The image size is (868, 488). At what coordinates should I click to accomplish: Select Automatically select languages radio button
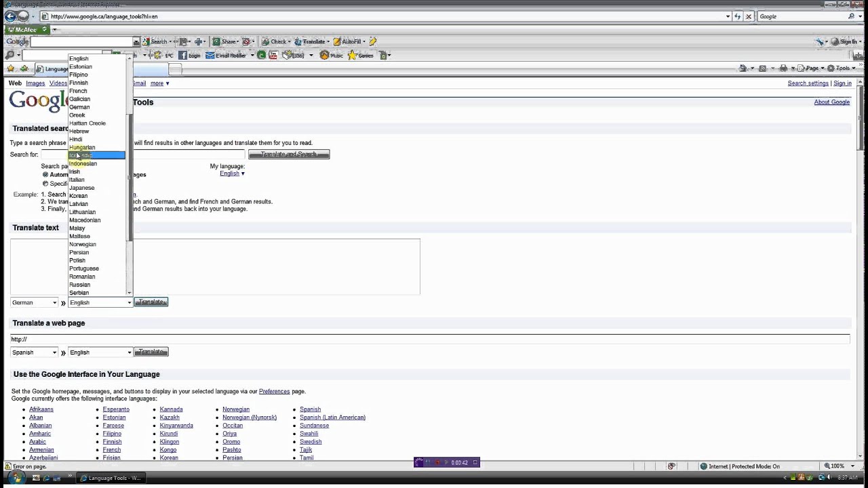point(45,174)
